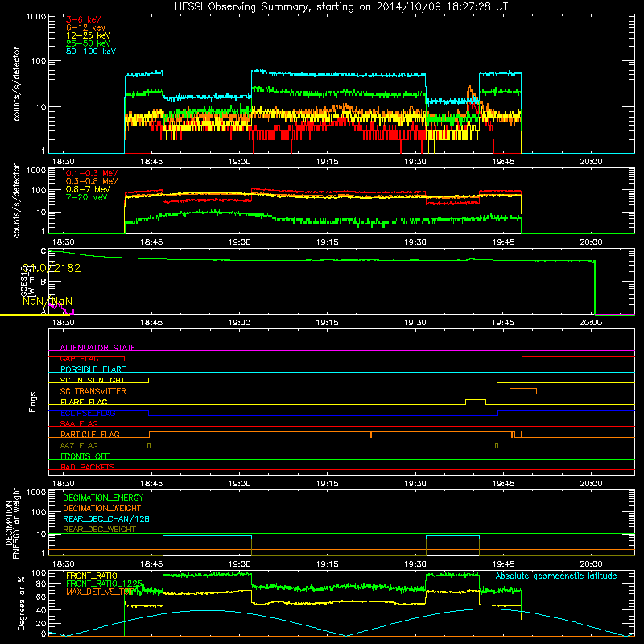This screenshot has height=644, width=644.
Task: Click the 18:45 tick label under GOES panel
Action: 151,323
